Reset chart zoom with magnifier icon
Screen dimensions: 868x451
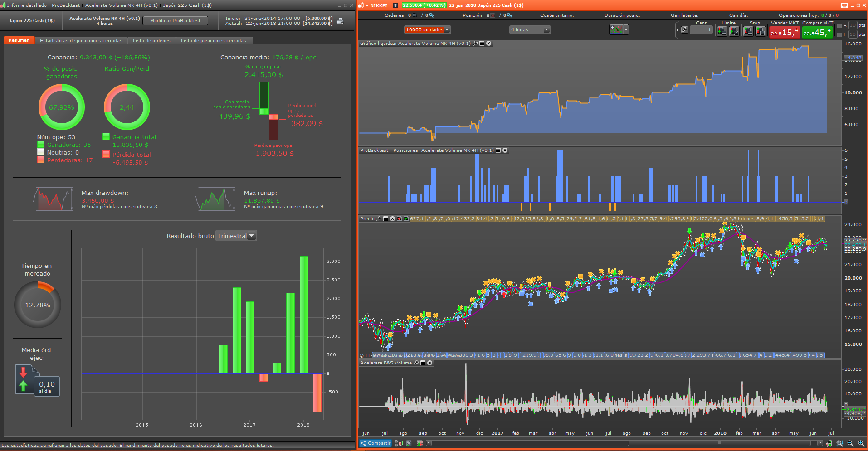840,443
